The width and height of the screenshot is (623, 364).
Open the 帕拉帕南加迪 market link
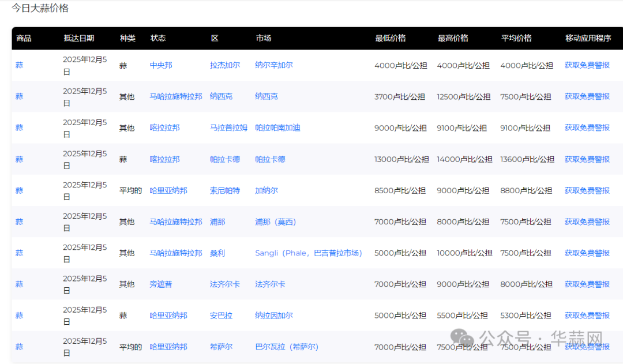click(277, 128)
